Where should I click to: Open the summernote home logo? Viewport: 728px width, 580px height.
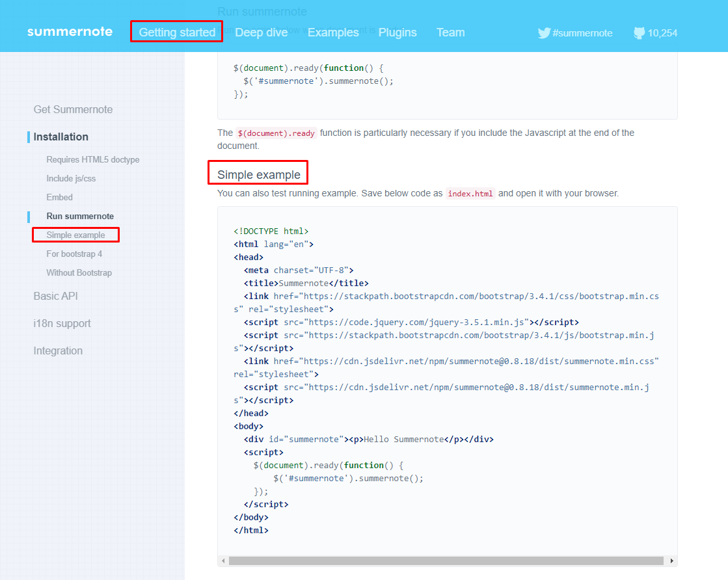point(70,32)
